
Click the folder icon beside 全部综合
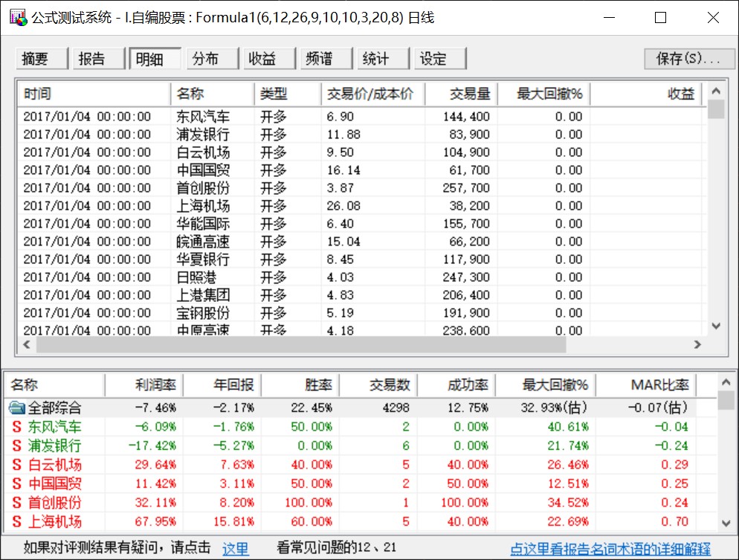click(x=17, y=408)
